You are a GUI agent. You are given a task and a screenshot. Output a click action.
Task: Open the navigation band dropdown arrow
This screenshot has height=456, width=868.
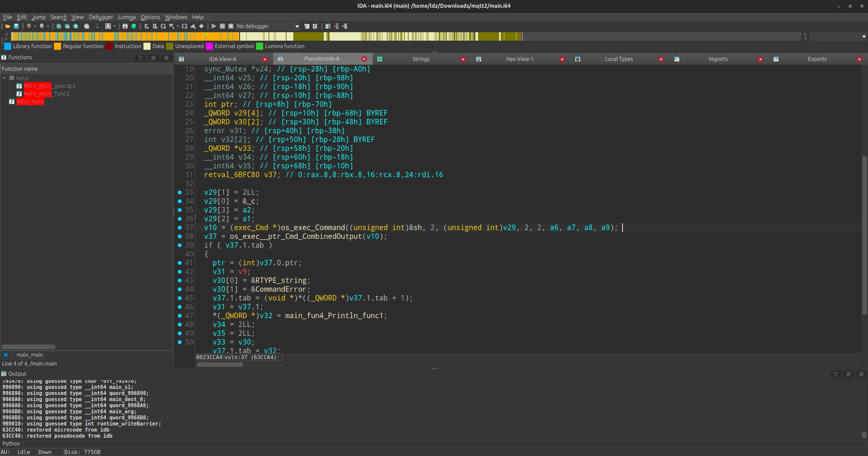(x=864, y=36)
